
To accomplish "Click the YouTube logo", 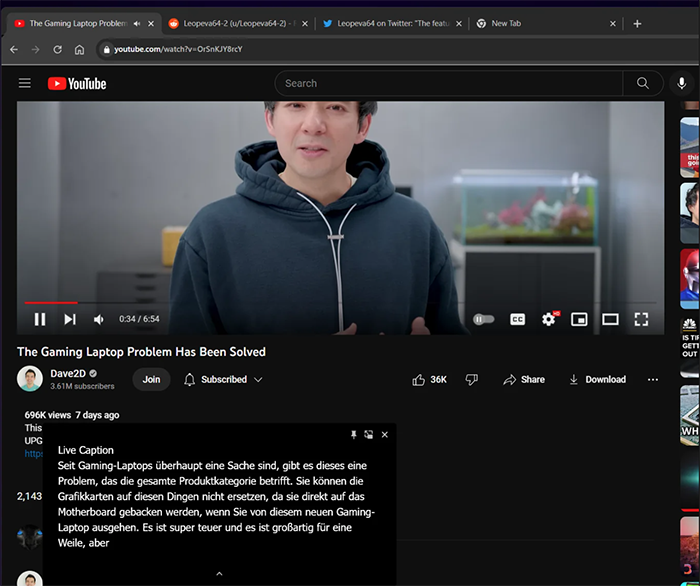I will pyautogui.click(x=77, y=84).
